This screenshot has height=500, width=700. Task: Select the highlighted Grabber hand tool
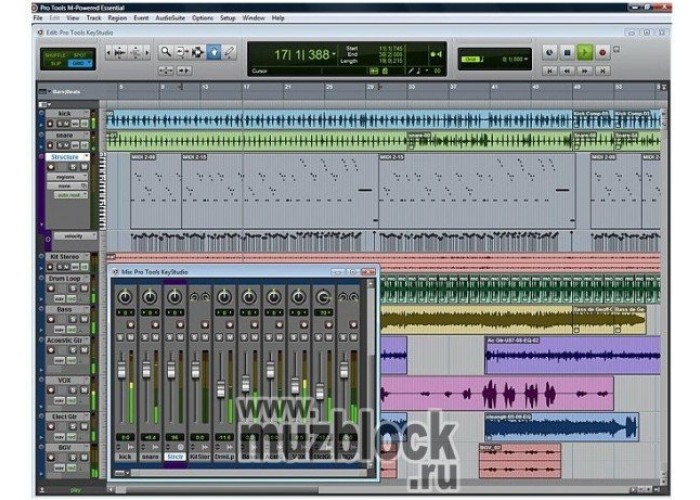pyautogui.click(x=214, y=52)
